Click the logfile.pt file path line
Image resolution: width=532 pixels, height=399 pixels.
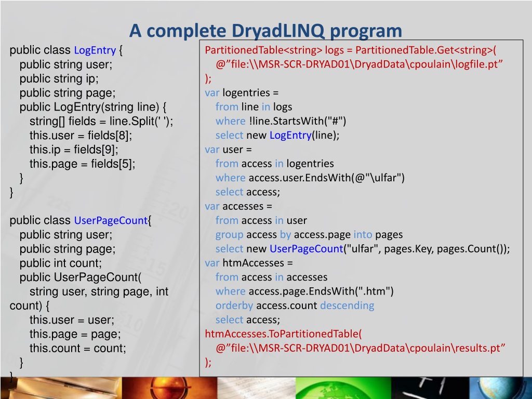359,64
